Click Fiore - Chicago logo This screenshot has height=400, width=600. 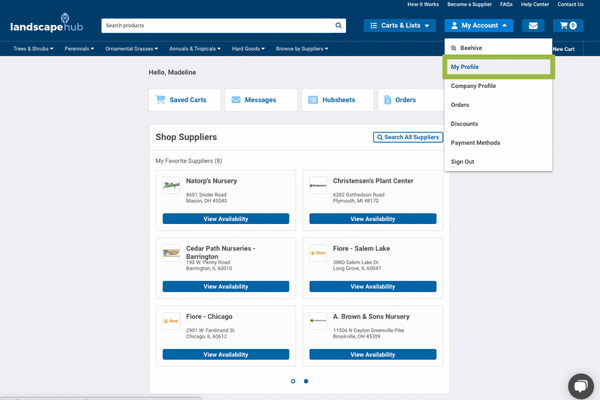171,321
